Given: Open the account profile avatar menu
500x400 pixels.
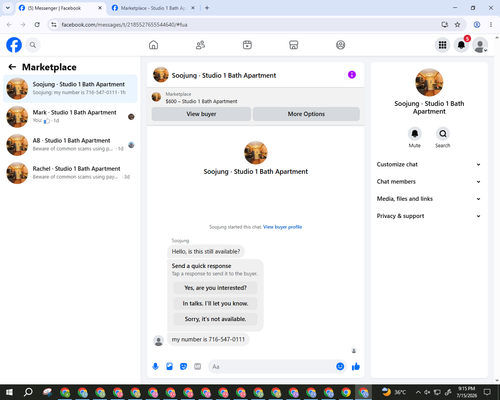Looking at the screenshot, I should tap(480, 45).
